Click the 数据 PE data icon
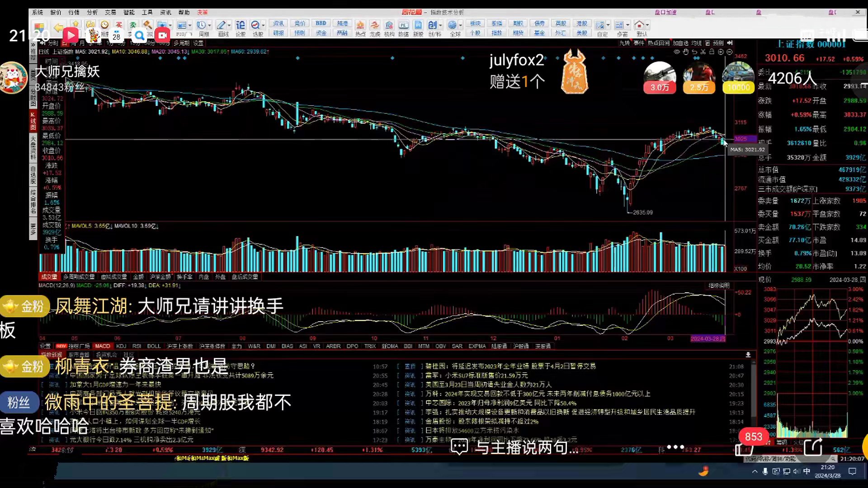This screenshot has width=868, height=488. coord(403,25)
